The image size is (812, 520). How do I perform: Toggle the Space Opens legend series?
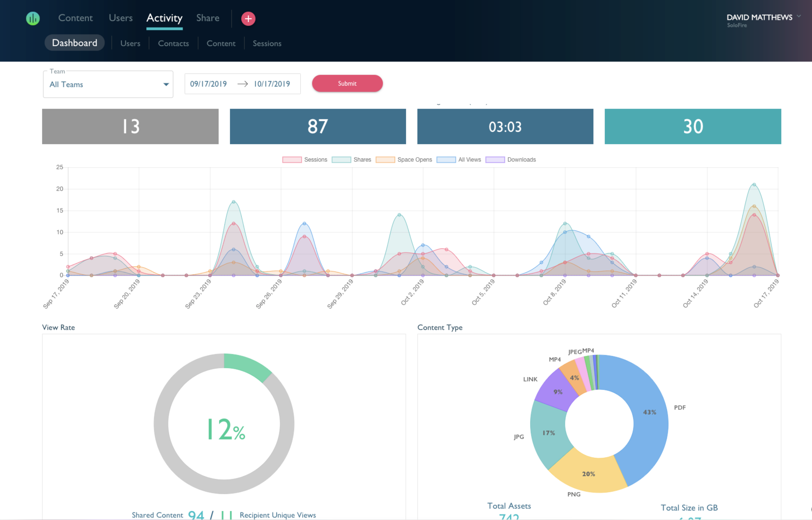coord(404,160)
